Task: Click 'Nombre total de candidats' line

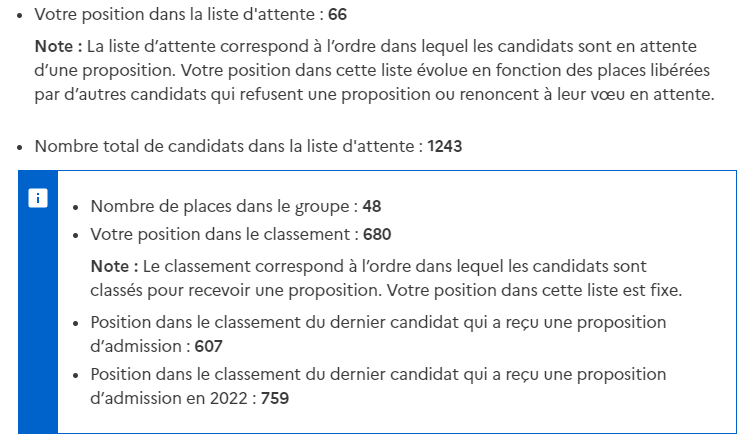Action: click(248, 146)
